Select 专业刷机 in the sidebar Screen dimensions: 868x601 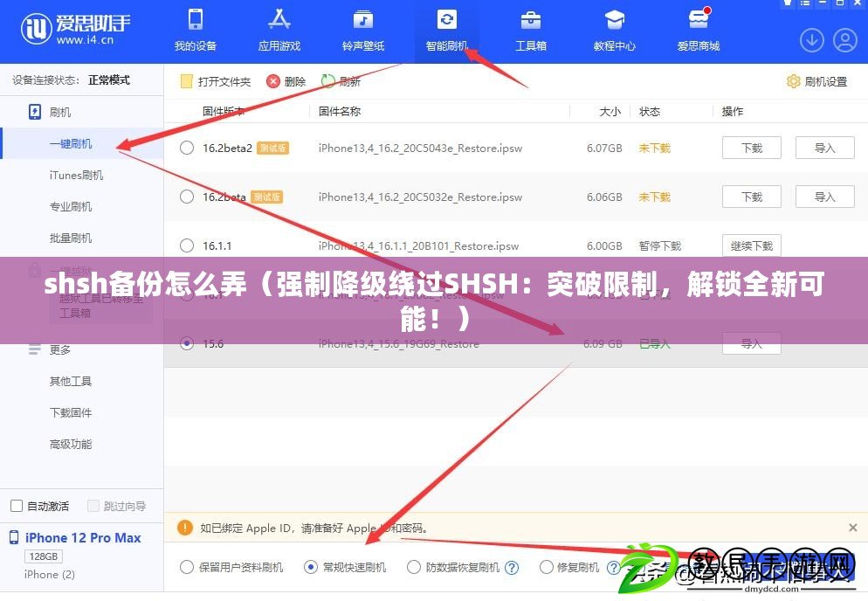[x=71, y=207]
